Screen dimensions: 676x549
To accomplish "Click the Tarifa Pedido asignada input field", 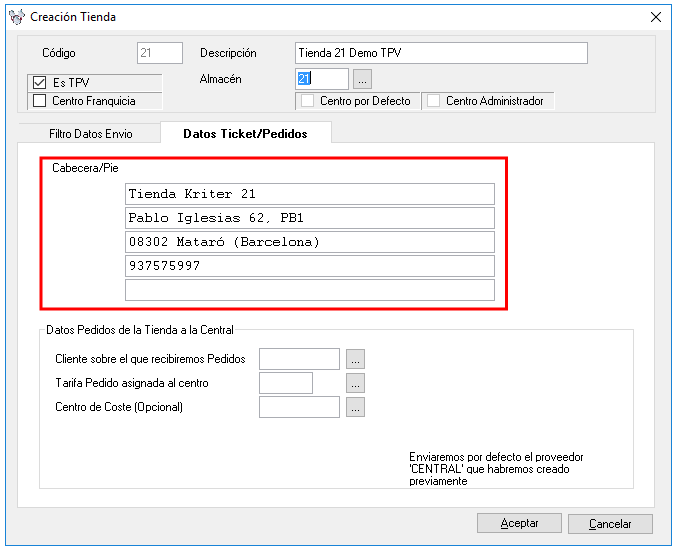I will point(285,383).
